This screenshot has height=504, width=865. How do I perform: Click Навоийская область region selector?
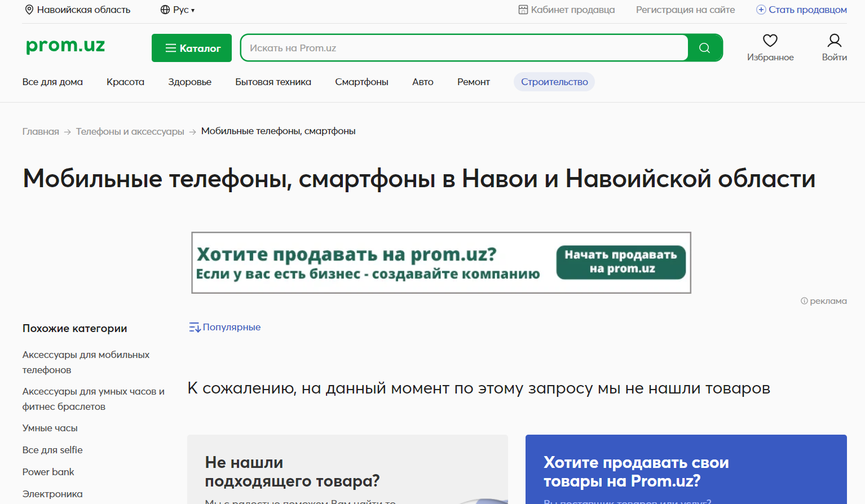[78, 10]
